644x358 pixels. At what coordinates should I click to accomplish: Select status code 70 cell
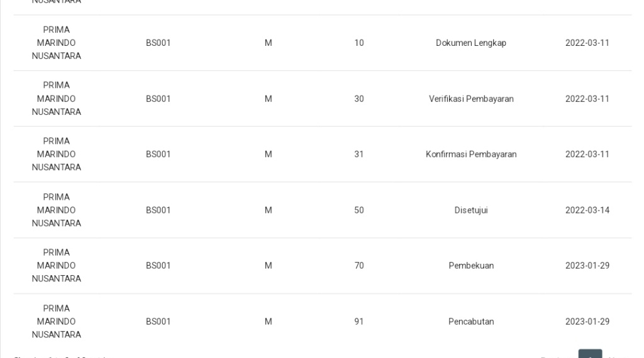[x=359, y=266]
